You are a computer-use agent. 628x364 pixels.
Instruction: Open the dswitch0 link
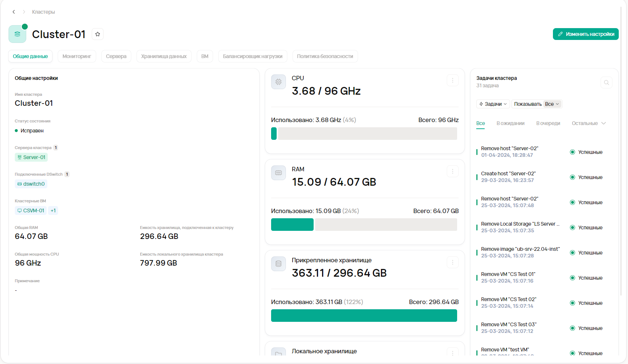(31, 184)
